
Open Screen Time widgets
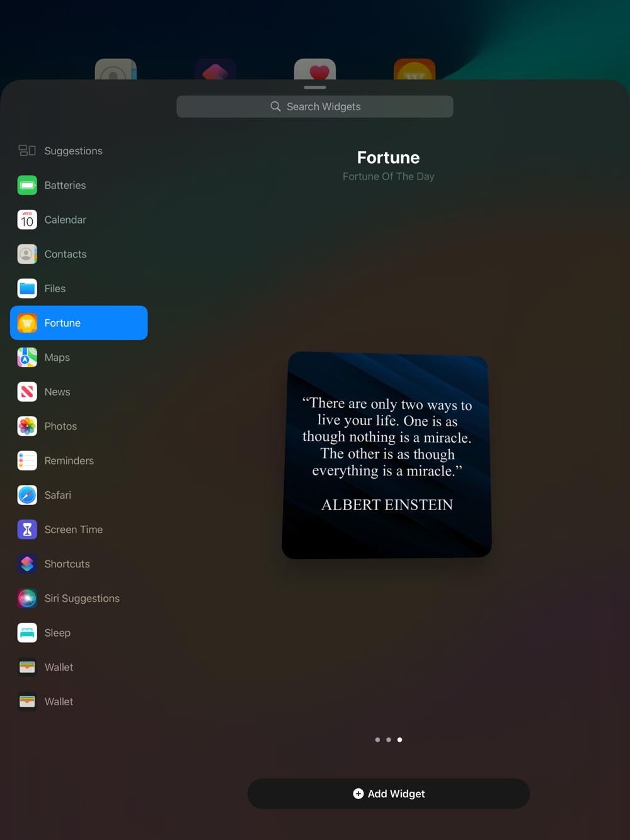click(79, 530)
